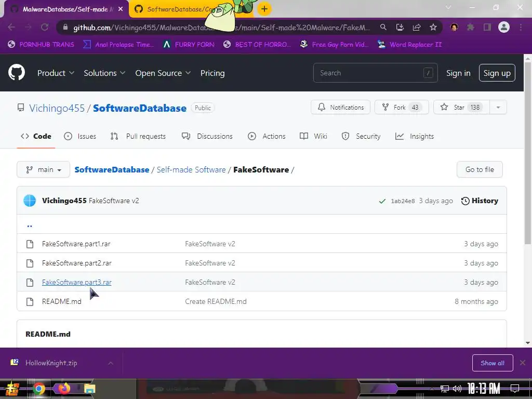
Task: Expand HollowKnight.zip download options chevron
Action: coord(111,363)
